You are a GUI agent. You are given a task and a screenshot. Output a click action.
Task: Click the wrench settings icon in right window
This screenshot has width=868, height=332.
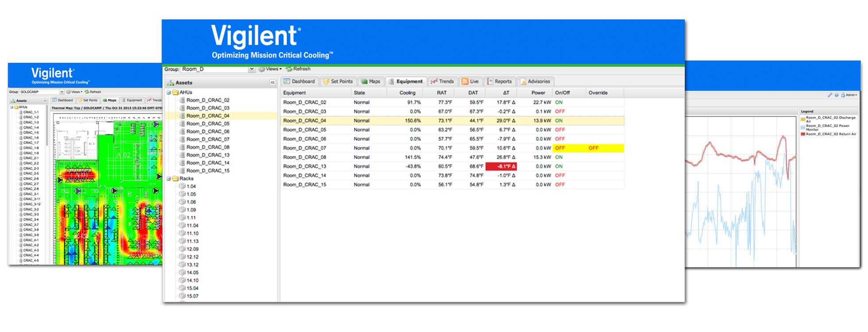pyautogui.click(x=830, y=95)
